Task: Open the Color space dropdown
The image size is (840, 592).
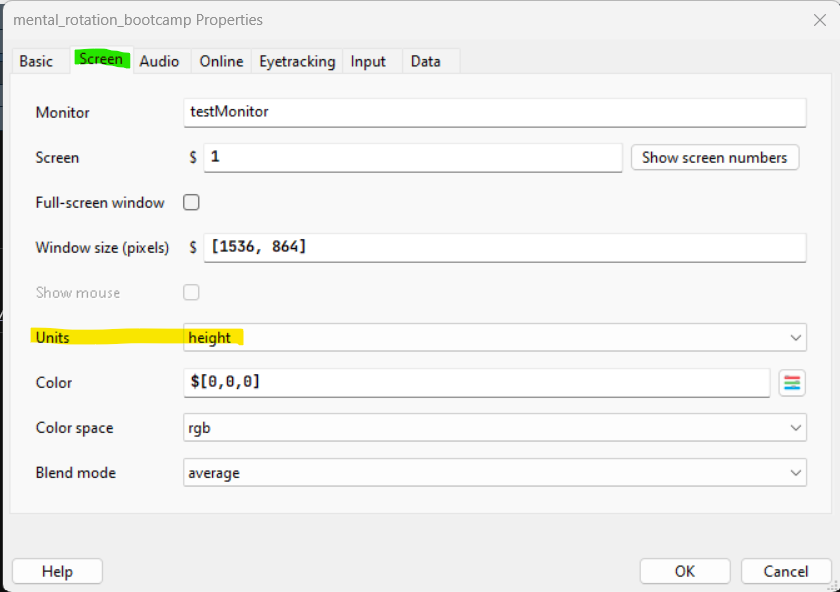Action: pos(495,428)
